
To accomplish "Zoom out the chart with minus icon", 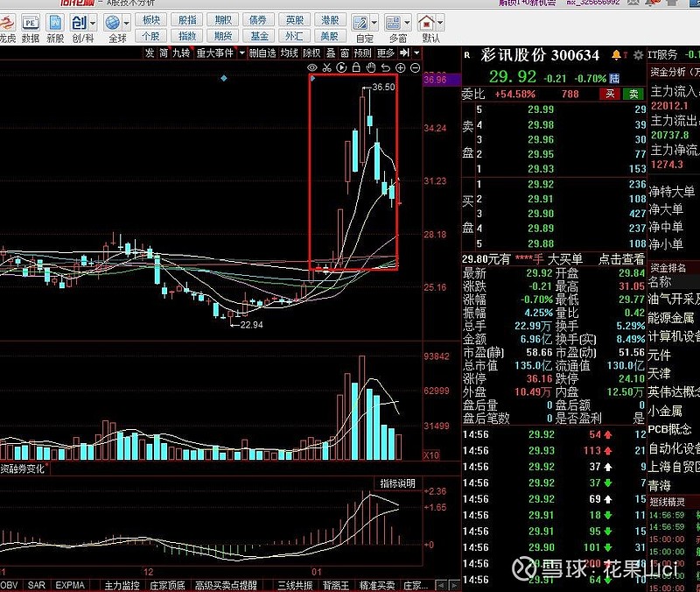I will 415,68.
